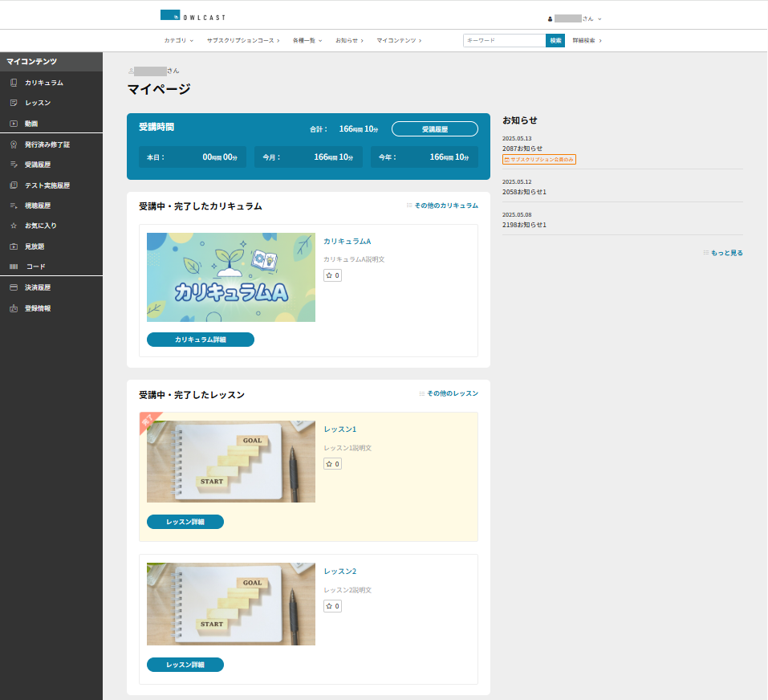768x700 pixels.
Task: Click the OWLCAST logo
Action: tap(192, 15)
